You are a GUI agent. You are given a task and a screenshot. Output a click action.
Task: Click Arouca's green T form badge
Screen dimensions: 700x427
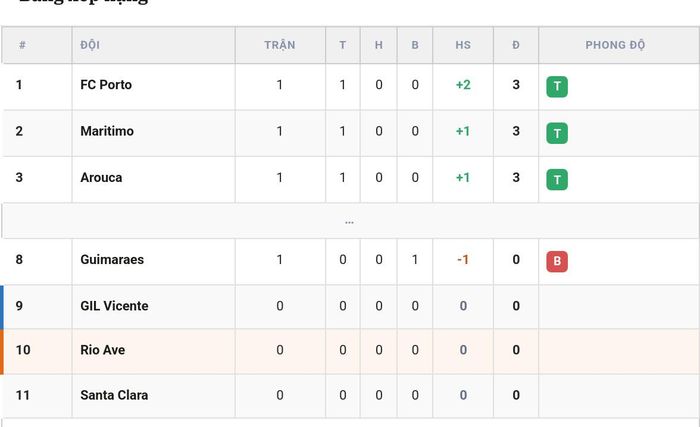tap(557, 180)
